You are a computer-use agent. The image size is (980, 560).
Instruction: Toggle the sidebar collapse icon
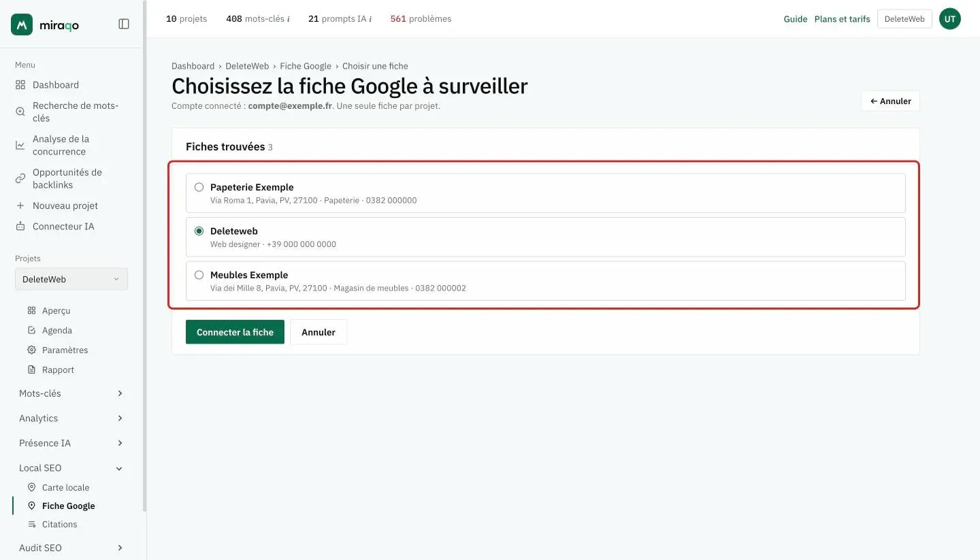click(124, 24)
